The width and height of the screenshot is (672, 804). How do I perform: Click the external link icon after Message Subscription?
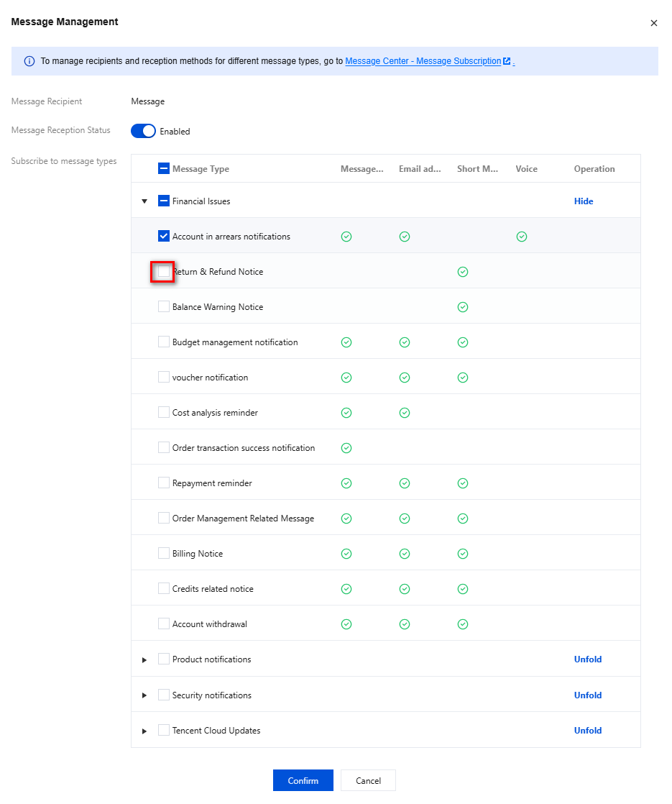(x=507, y=62)
